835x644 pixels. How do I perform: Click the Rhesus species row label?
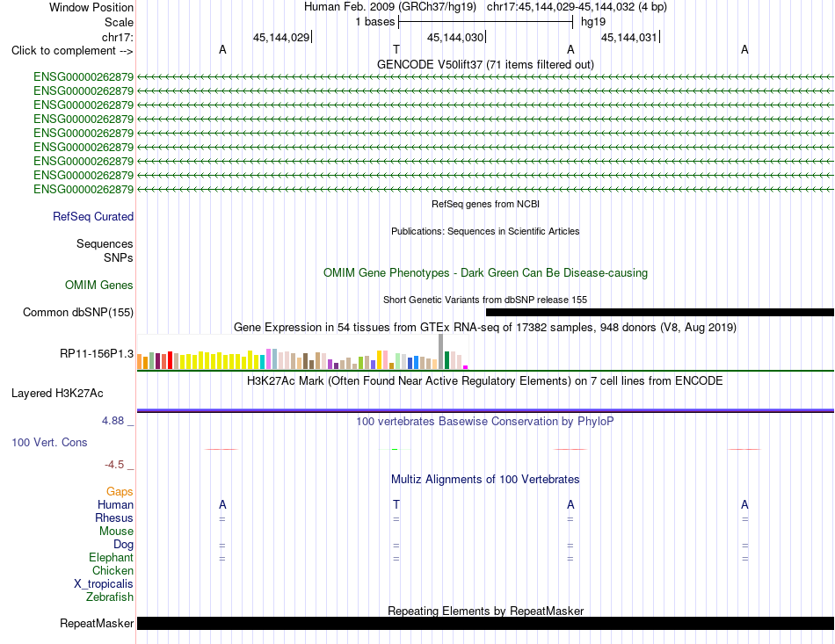pos(114,517)
